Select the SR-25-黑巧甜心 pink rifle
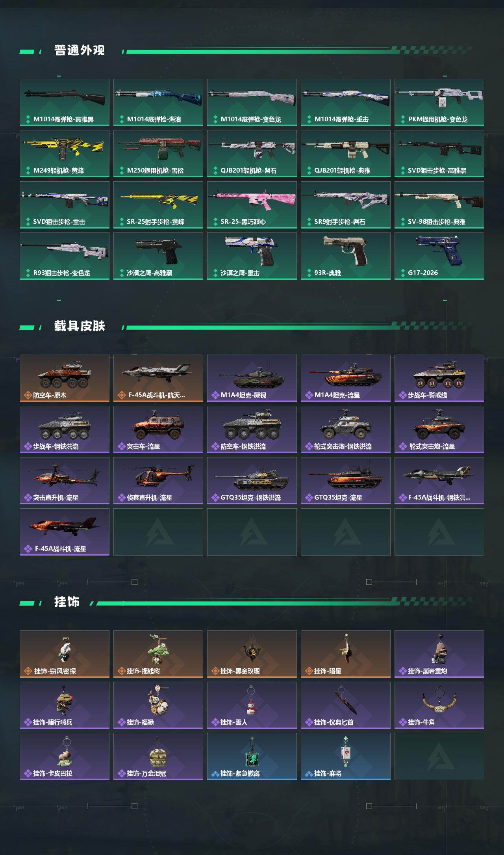 252,205
